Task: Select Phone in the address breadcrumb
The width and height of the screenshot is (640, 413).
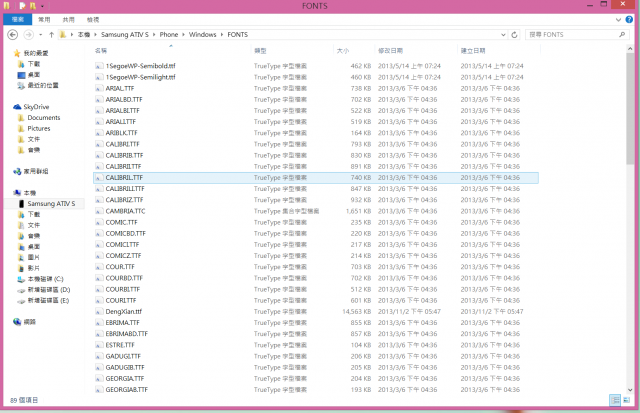Action: coord(169,35)
